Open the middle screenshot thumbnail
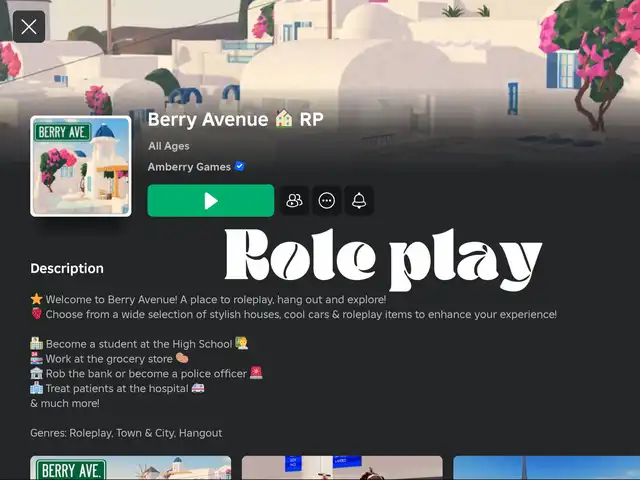 coord(342,468)
